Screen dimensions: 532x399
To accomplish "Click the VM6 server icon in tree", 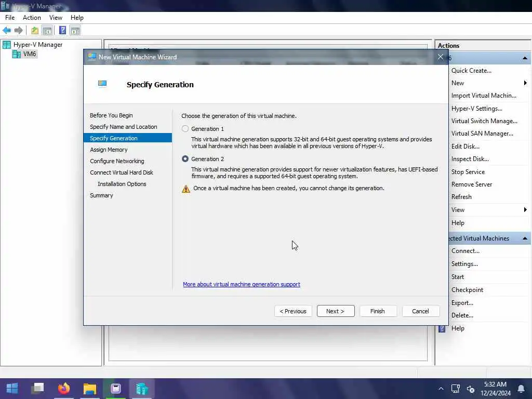I will click(16, 54).
